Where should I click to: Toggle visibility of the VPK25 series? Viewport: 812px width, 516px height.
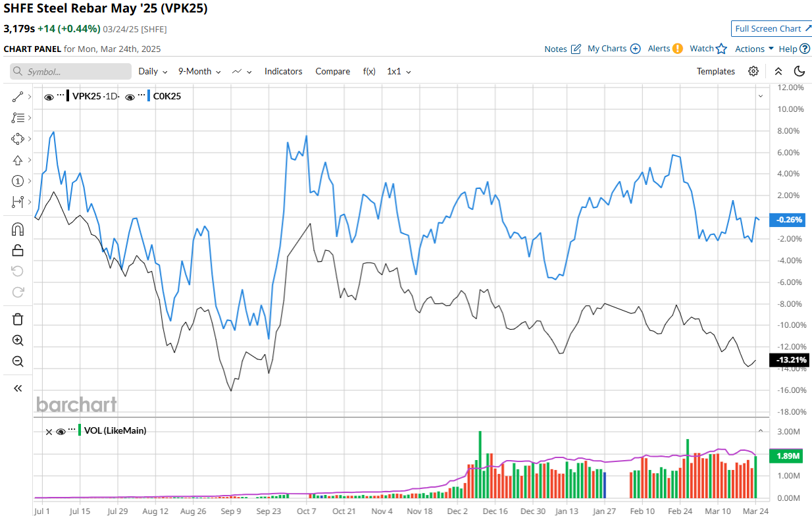49,97
